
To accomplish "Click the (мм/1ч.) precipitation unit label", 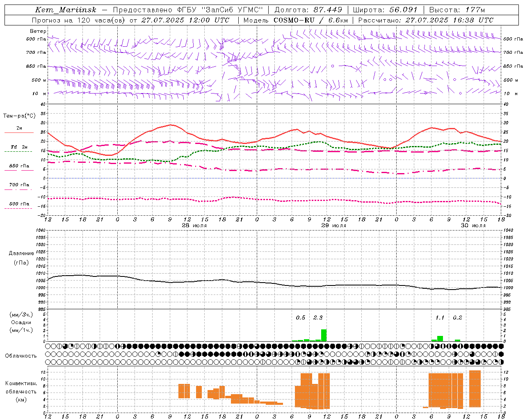I will [x=21, y=330].
